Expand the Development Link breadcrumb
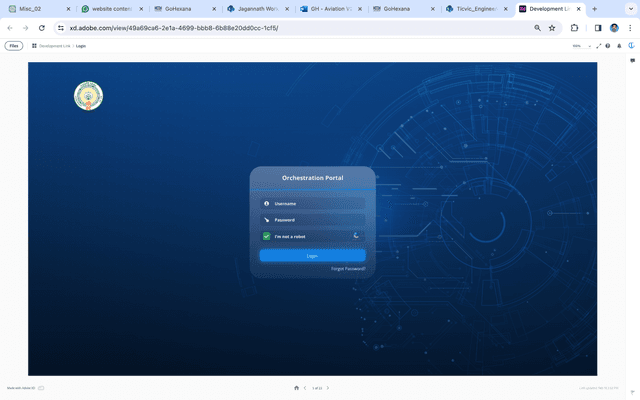 click(x=54, y=46)
